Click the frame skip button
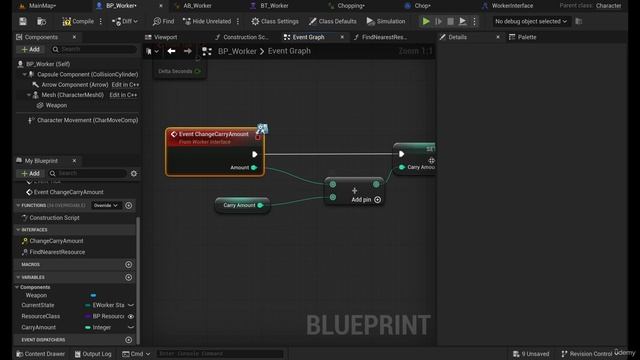The width and height of the screenshot is (640, 360). (x=438, y=21)
